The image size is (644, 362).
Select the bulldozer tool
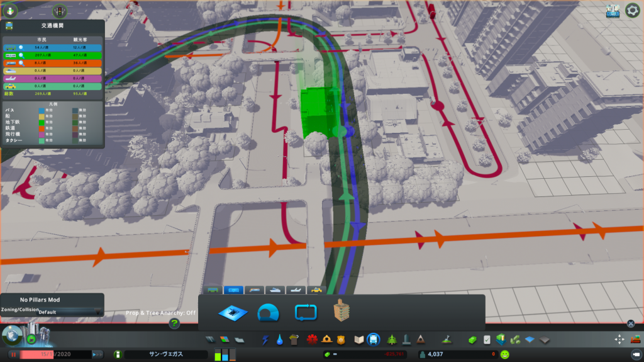tap(635, 340)
